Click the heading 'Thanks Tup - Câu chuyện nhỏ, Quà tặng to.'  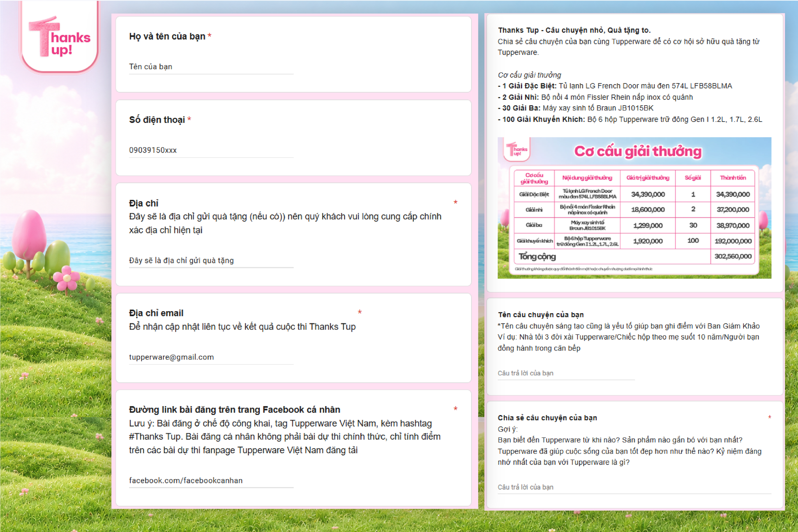click(574, 30)
